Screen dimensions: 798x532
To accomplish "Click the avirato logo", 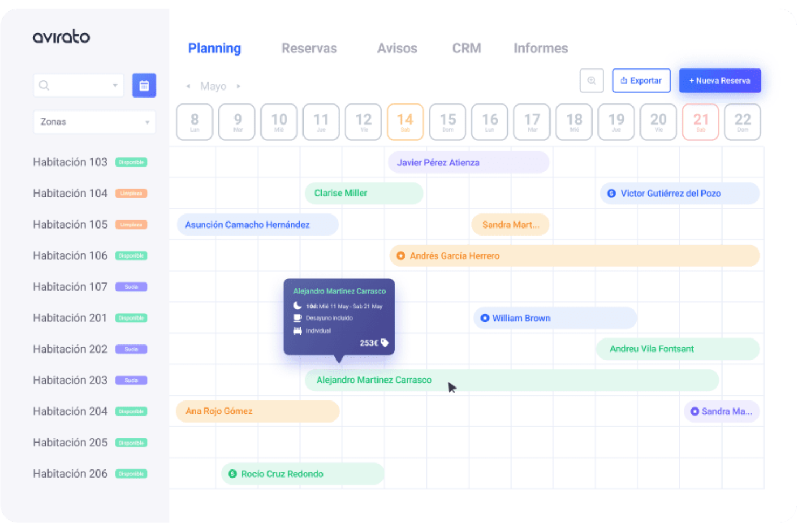I will [61, 36].
